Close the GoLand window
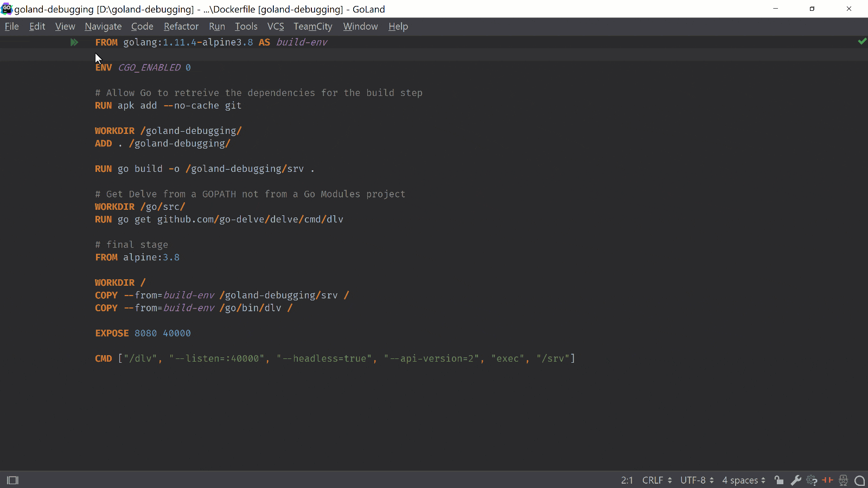 (849, 9)
